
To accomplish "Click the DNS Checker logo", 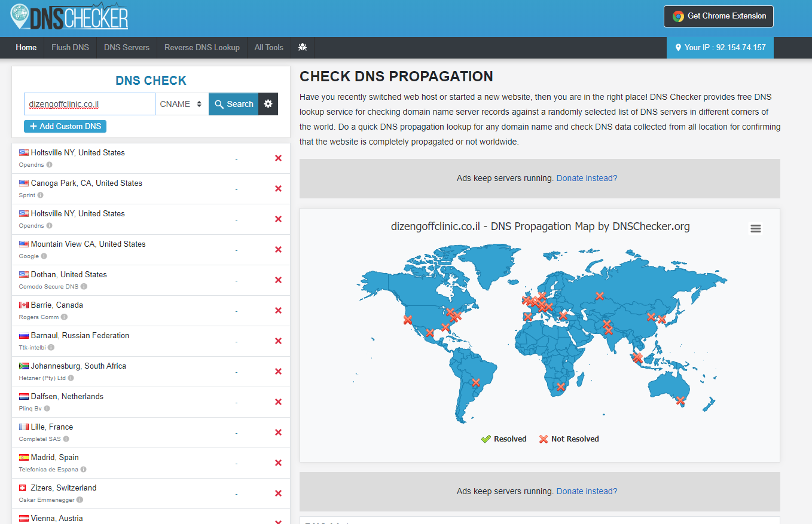I will (69, 16).
